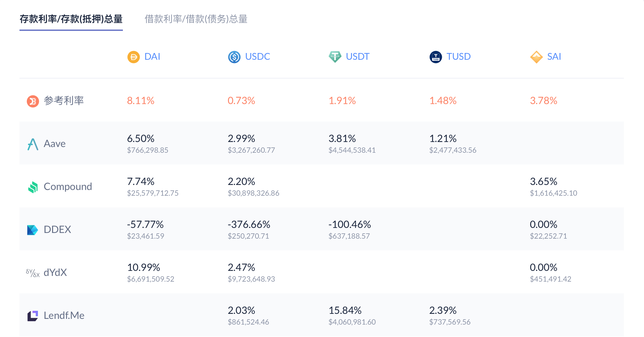Viewport: 644px width, 337px height.
Task: Click the 参考利率 reference rate icon
Action: [x=33, y=101]
